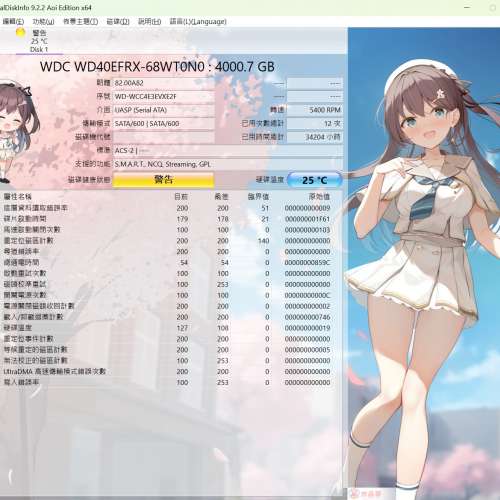Click raw value 000000000103

point(307,230)
